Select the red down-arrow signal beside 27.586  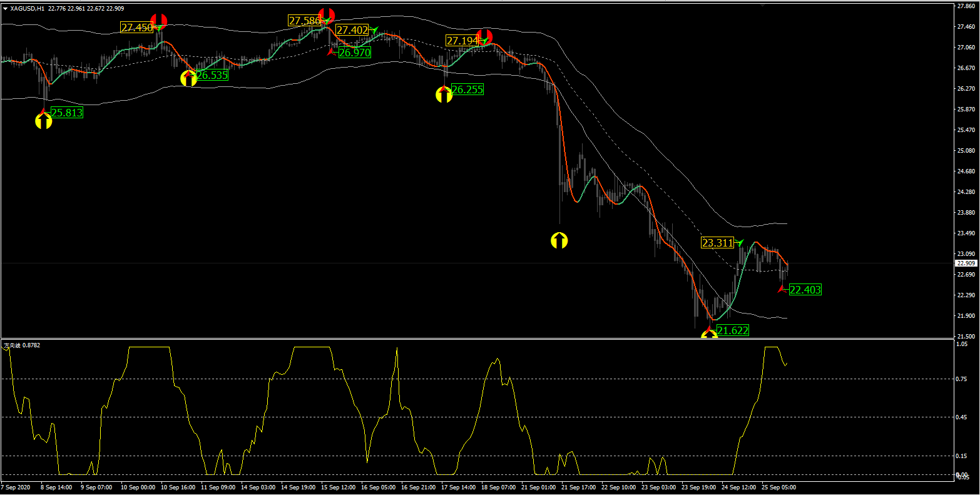coord(326,16)
